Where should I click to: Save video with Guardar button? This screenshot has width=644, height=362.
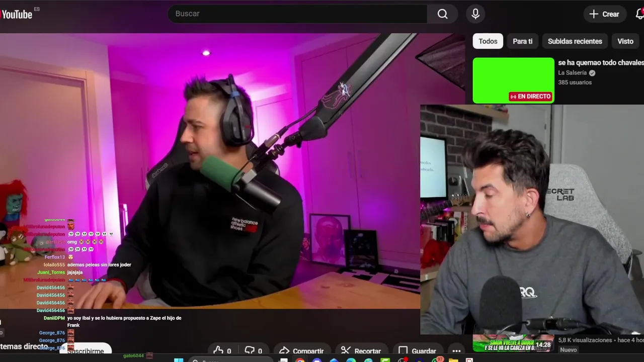click(417, 351)
